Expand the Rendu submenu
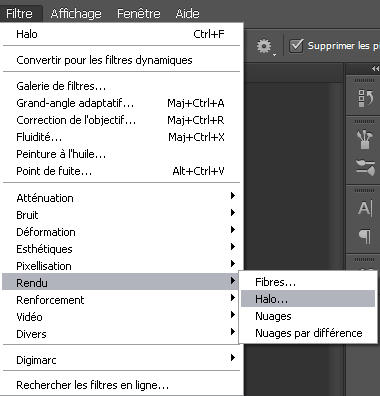380x396 pixels. point(121,283)
